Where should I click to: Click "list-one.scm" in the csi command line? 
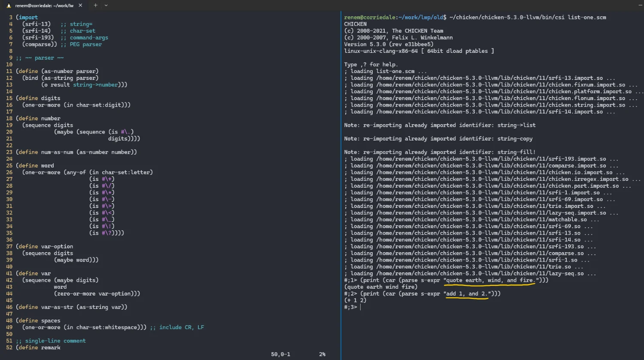587,17
